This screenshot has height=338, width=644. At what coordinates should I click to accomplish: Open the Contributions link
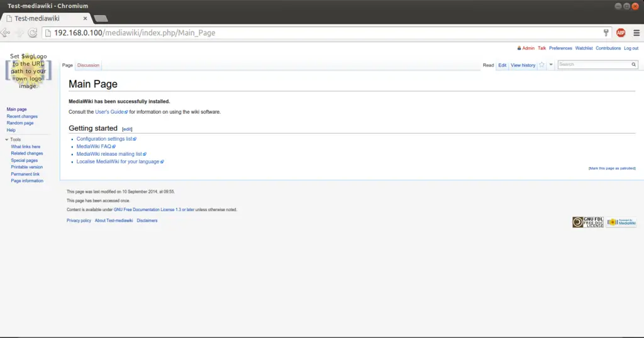[x=608, y=48]
